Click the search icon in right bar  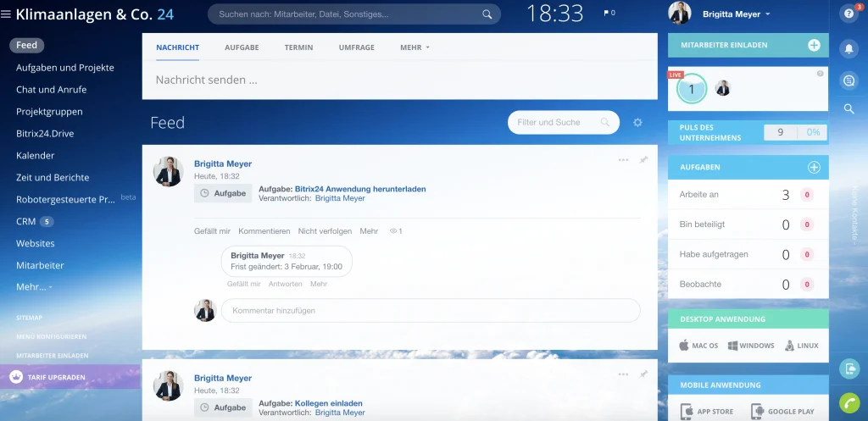(849, 109)
